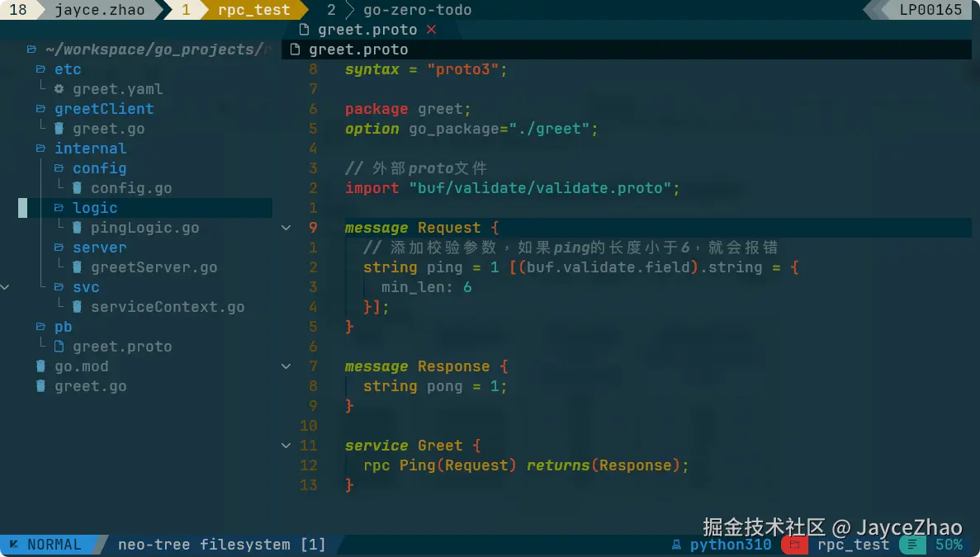The height and width of the screenshot is (557, 980).
Task: Select the greet.proto buffer tab
Action: [367, 30]
